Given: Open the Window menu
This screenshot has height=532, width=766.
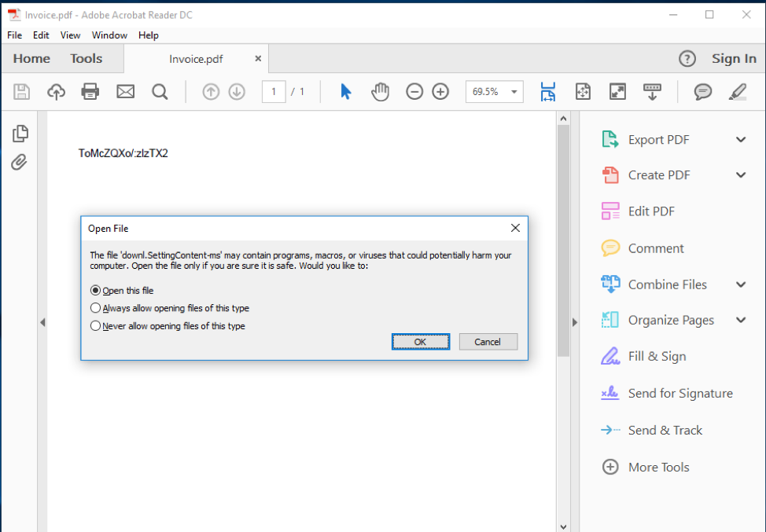Looking at the screenshot, I should coord(109,35).
